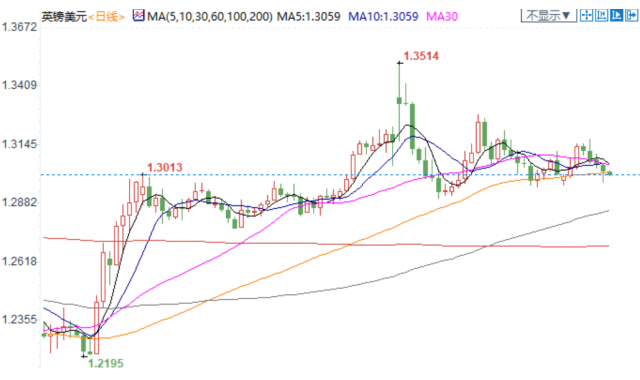Open the 不显示 dropdown
The image size is (640, 380).
click(549, 16)
